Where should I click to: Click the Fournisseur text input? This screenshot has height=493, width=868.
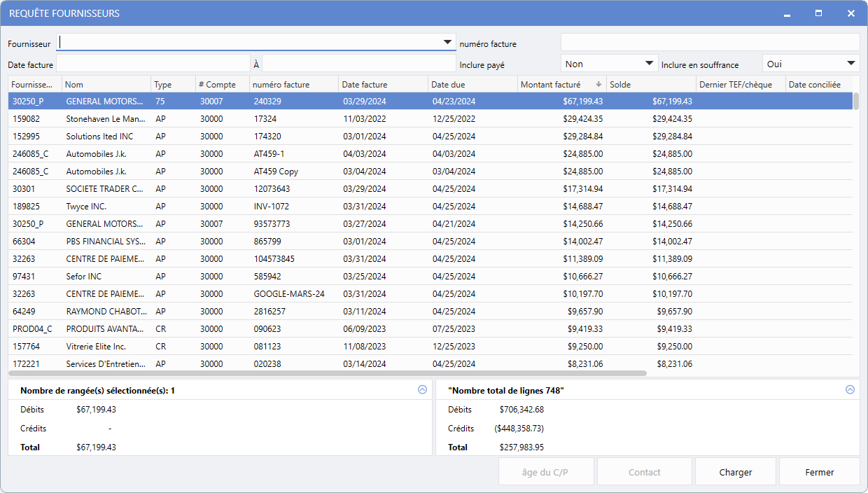click(248, 43)
